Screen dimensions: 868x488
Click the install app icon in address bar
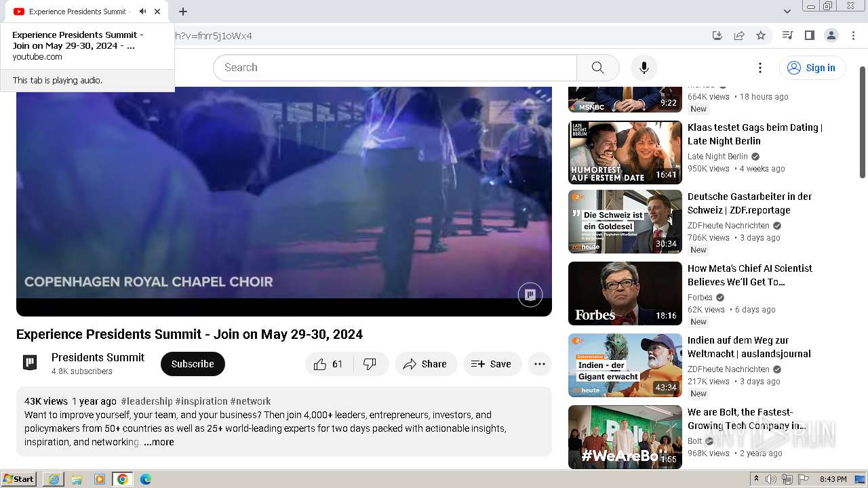click(717, 35)
